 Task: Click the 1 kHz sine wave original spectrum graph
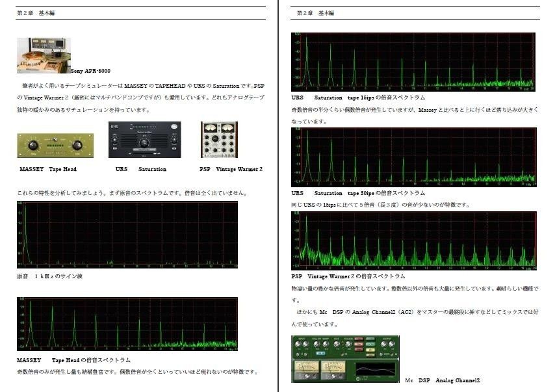pos(127,235)
